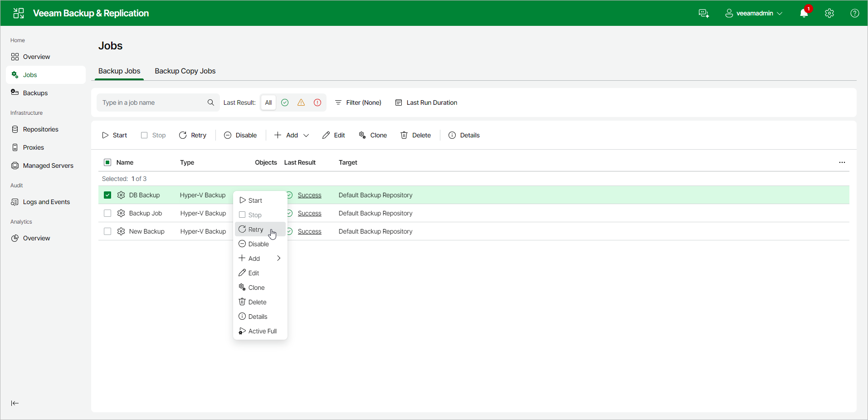This screenshot has width=868, height=420.
Task: Switch to Backup Copy Jobs tab
Action: pos(185,71)
